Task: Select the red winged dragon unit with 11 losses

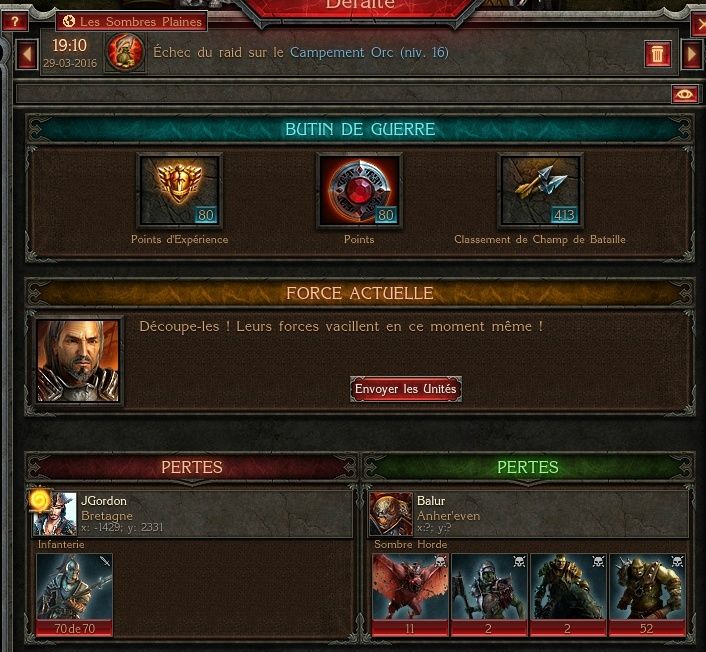Action: coord(410,595)
